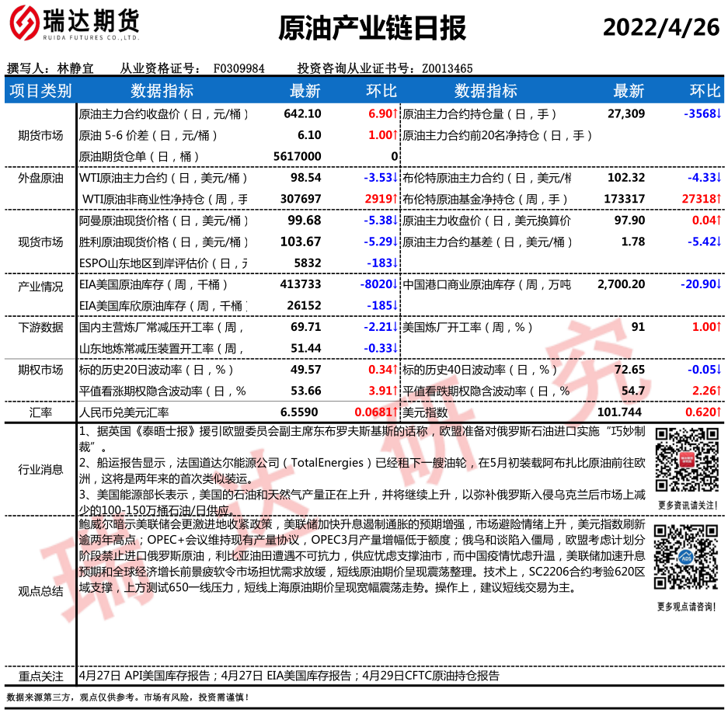Click the Ruida Futures logo
This screenshot has height=713, width=728.
coord(74,27)
